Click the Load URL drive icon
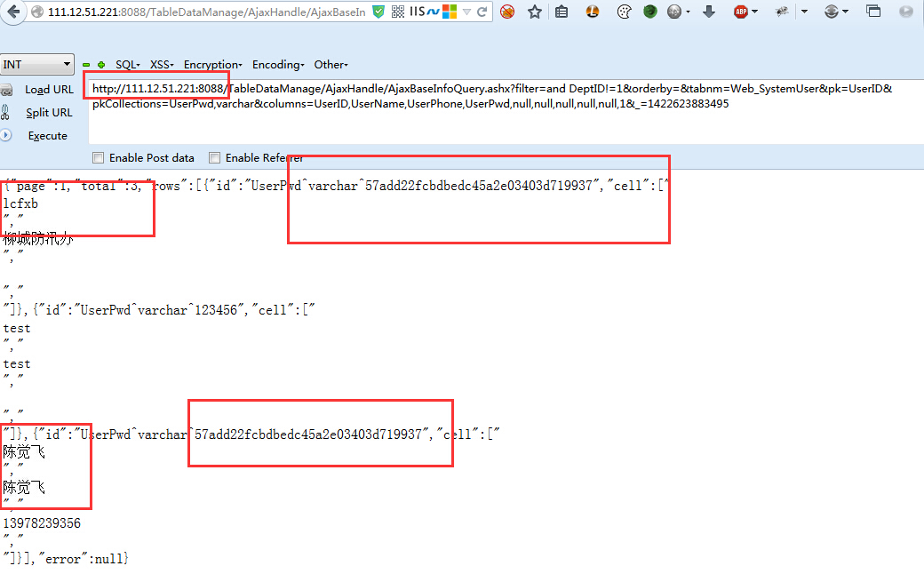This screenshot has height=582, width=924. pyautogui.click(x=6, y=90)
